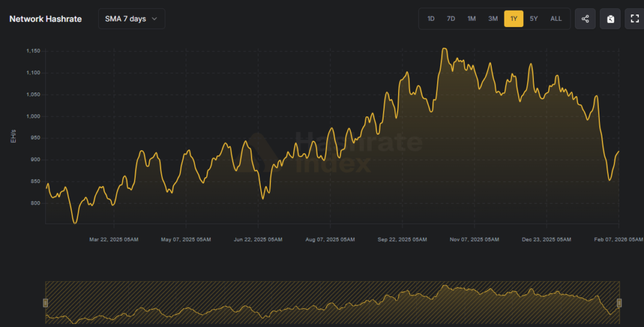This screenshot has height=327, width=644.
Task: Open the SMA 7 days dropdown
Action: click(x=131, y=19)
